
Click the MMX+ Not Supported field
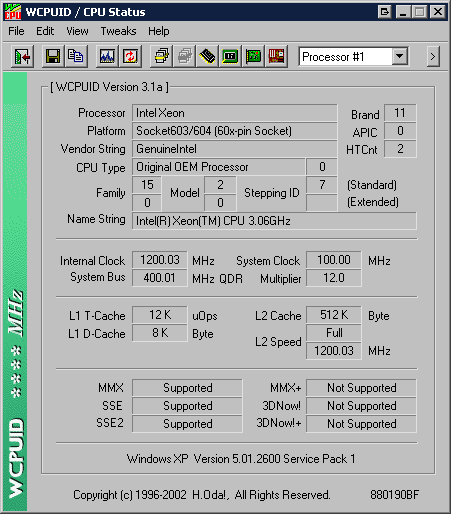361,388
